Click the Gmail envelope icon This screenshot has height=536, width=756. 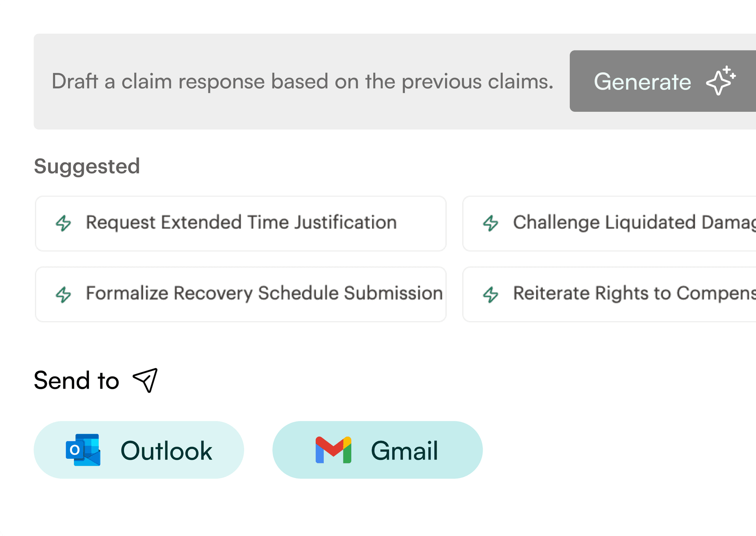click(x=333, y=450)
